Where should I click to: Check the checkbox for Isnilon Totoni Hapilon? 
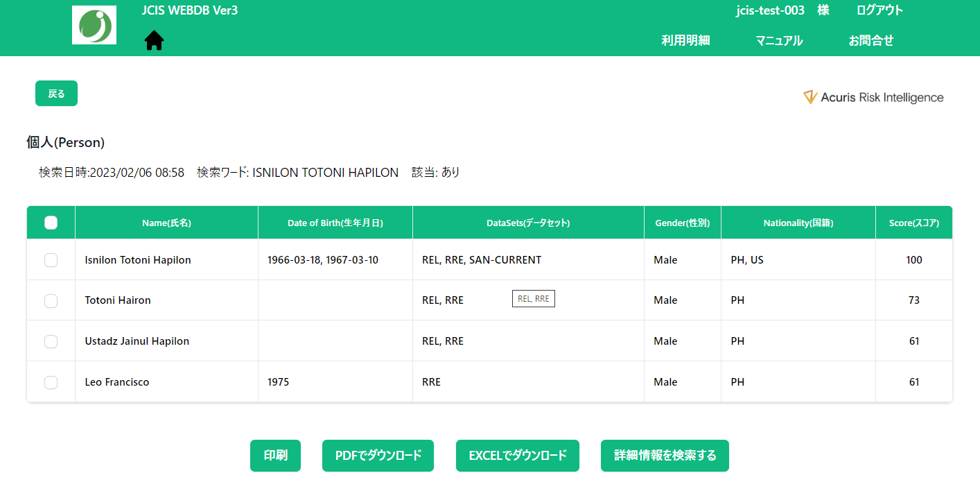pos(51,259)
